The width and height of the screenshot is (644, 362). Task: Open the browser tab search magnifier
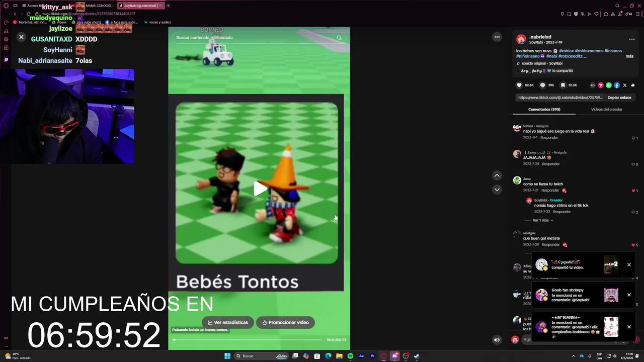click(618, 6)
